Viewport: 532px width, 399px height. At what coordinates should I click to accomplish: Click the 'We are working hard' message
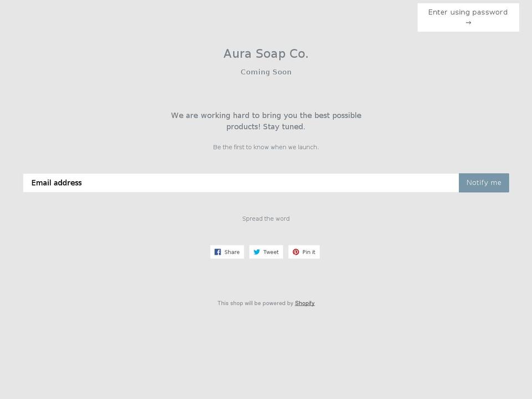(x=266, y=121)
